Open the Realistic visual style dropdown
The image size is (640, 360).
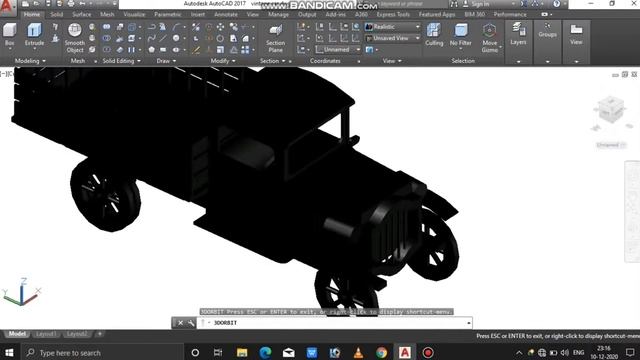[x=392, y=27]
